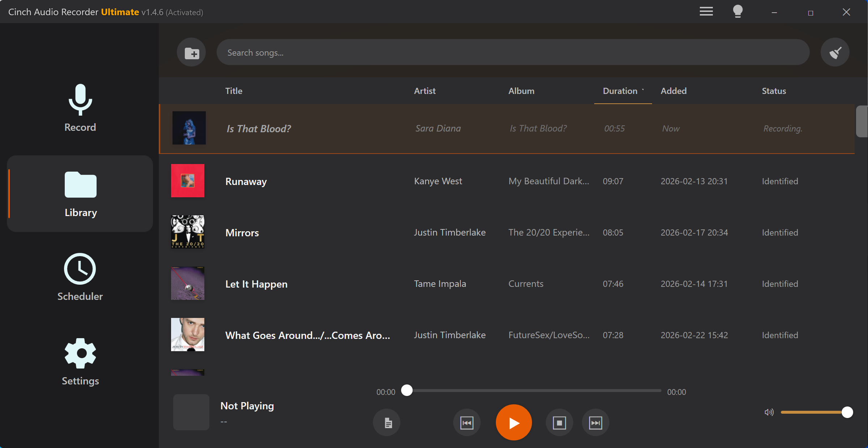This screenshot has height=448, width=868.
Task: Click the Is That Blood? album cover
Action: click(189, 128)
